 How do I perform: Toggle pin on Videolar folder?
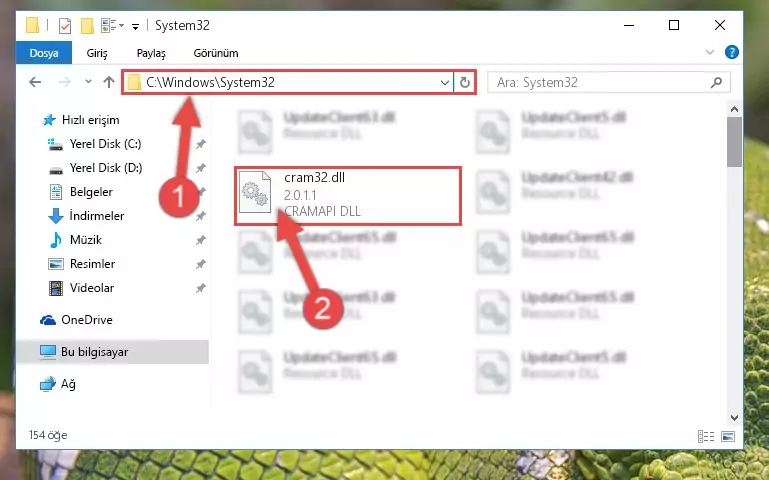click(x=200, y=288)
